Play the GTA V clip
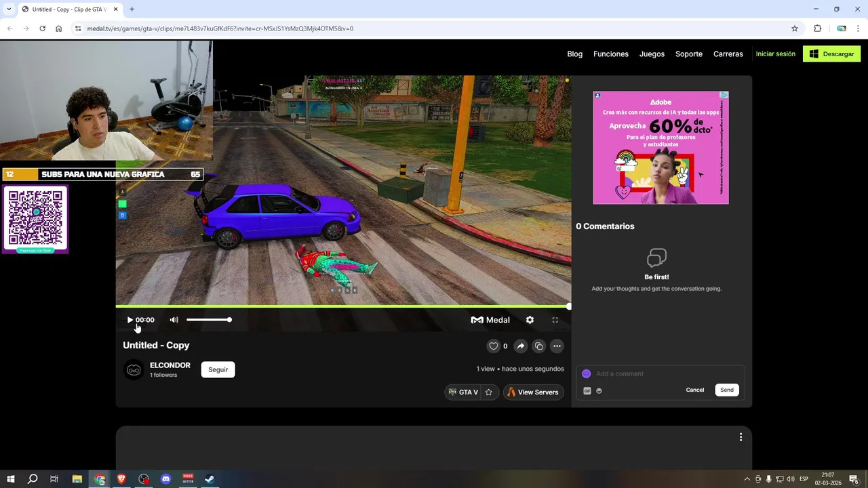The height and width of the screenshot is (488, 868). coord(130,320)
